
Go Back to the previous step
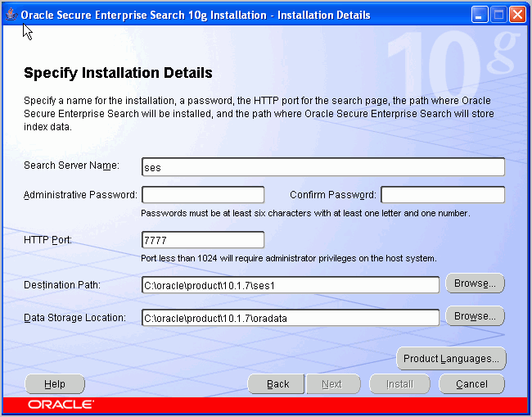point(276,384)
